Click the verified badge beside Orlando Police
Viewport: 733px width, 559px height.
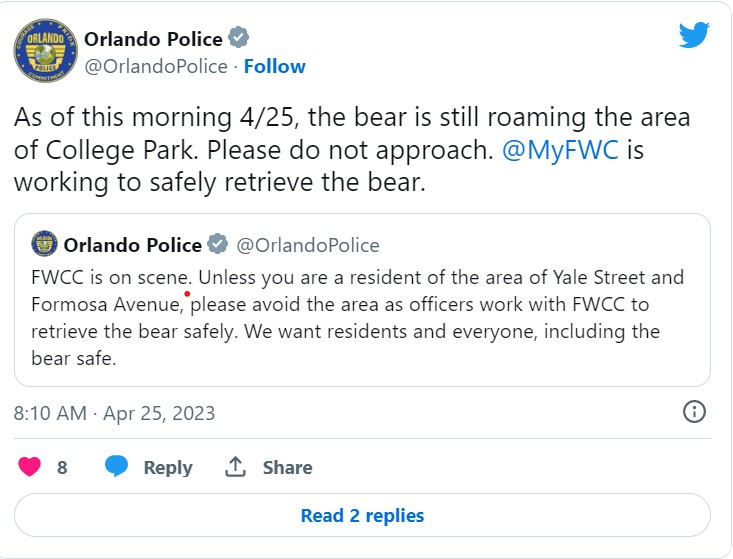click(x=238, y=38)
